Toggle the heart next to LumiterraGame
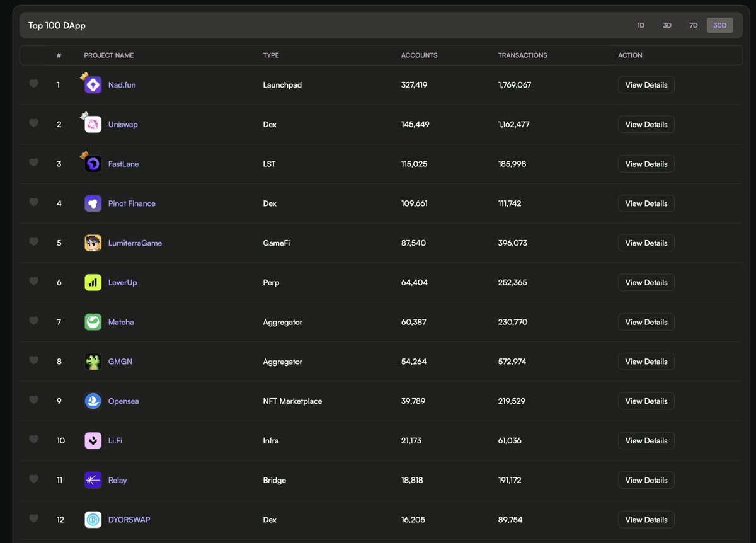This screenshot has width=756, height=543. (33, 243)
